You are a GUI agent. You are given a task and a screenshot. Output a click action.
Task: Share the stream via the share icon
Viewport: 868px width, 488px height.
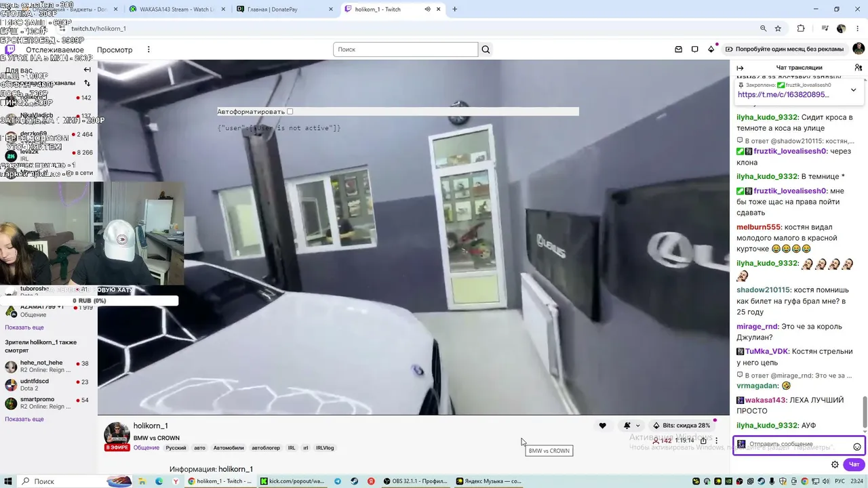703,441
